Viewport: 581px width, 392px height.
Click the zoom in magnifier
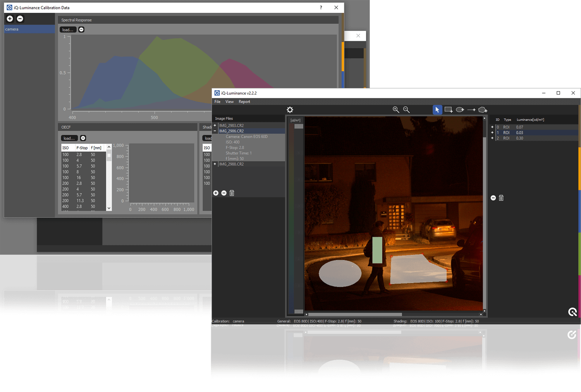pos(396,110)
